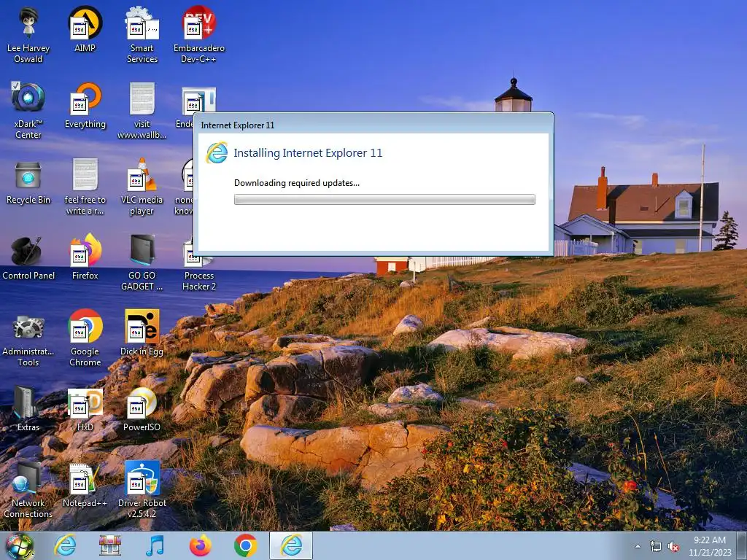Select the 'visit www.wallb...' text file
747x560 pixels.
[142, 111]
